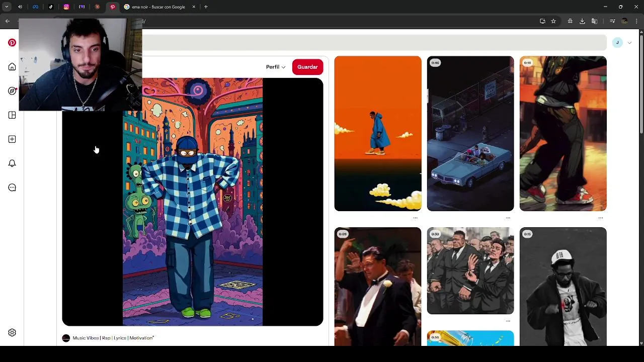Switch to the Meta tab

(x=35, y=7)
